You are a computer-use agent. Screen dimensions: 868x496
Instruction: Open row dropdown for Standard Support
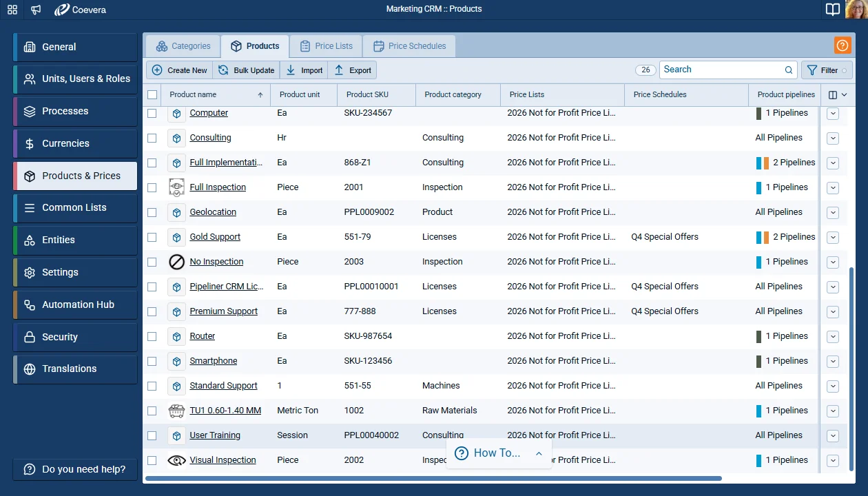pos(833,386)
